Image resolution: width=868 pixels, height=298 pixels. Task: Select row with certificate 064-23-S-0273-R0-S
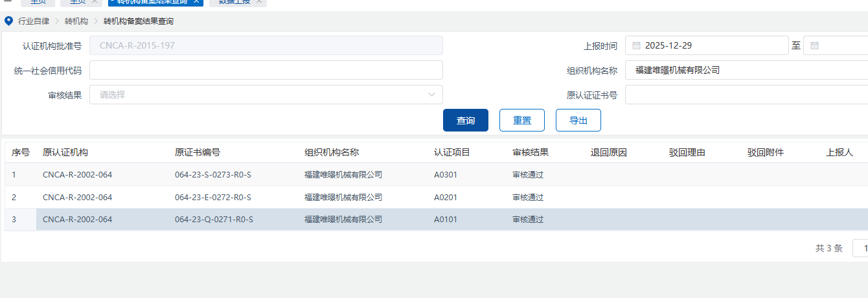[x=212, y=174]
